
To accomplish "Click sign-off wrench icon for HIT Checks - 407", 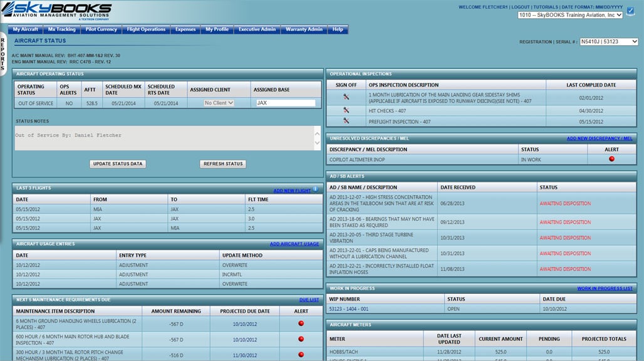I will click(x=346, y=110).
